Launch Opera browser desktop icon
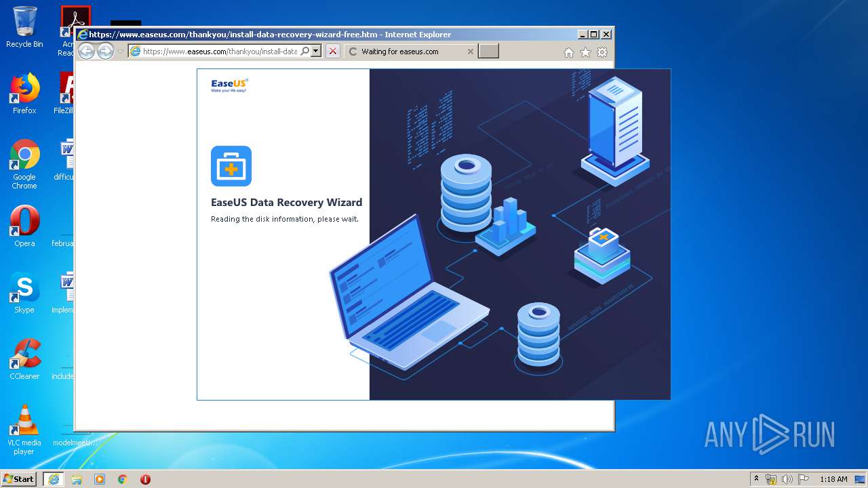Image resolution: width=868 pixels, height=488 pixels. (x=24, y=226)
